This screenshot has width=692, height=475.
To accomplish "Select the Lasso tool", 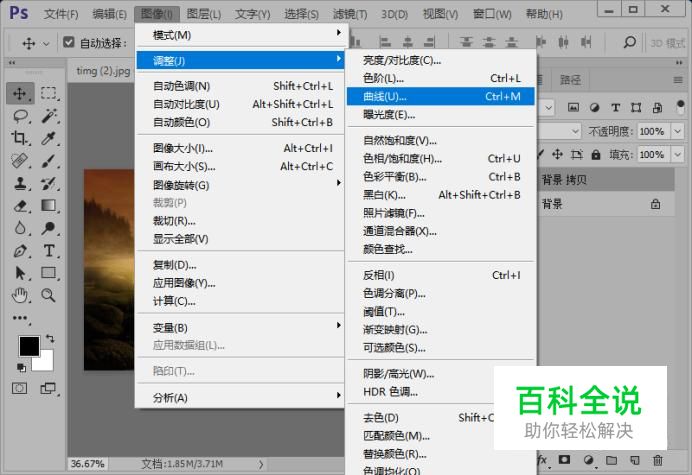I will tap(20, 116).
